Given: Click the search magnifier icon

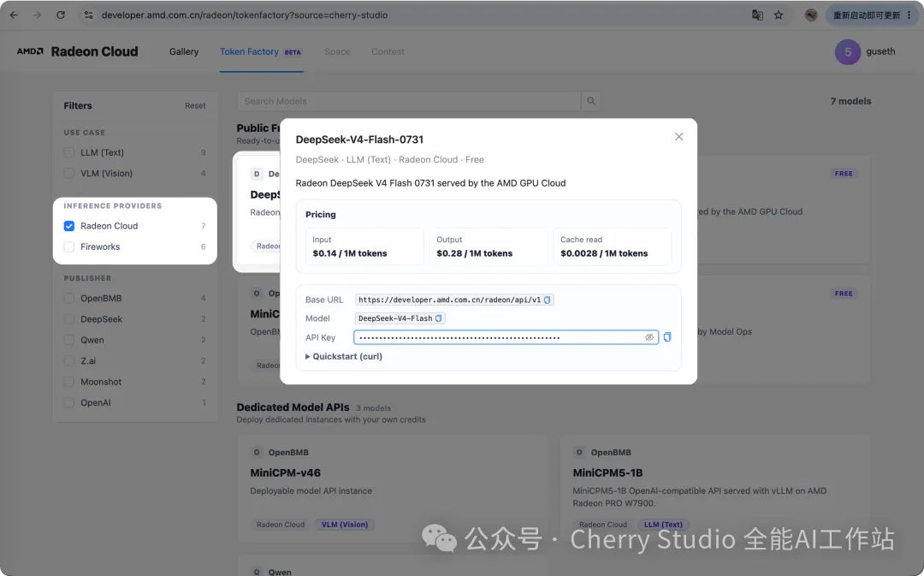Looking at the screenshot, I should 591,101.
